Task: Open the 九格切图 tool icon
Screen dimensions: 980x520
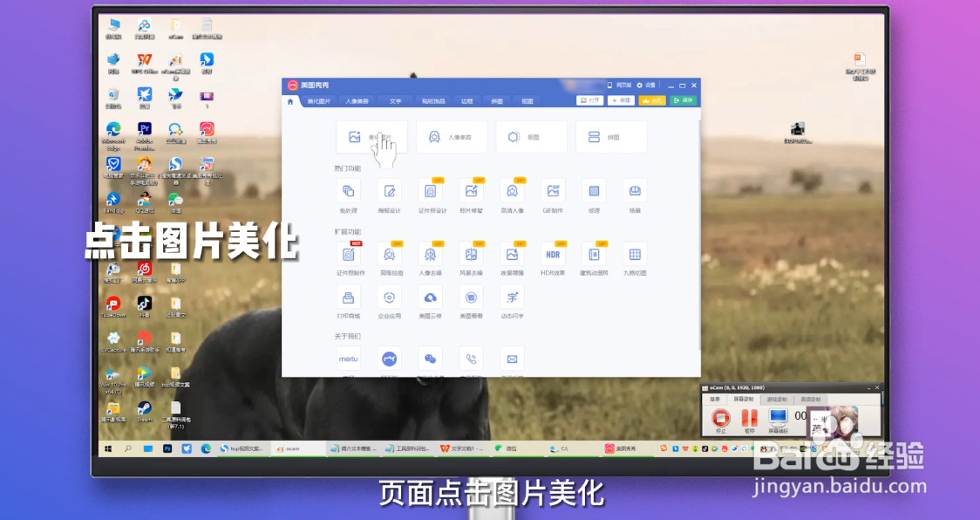Action: [635, 254]
